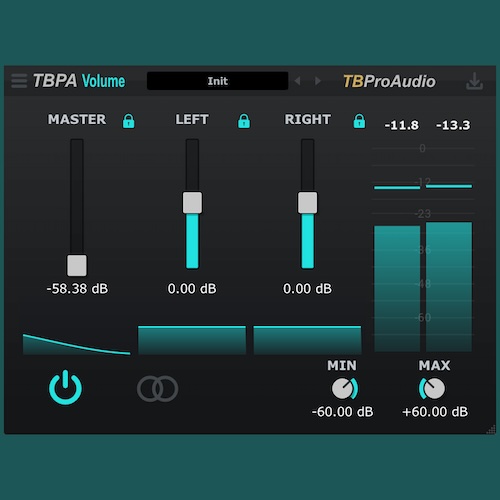The height and width of the screenshot is (500, 500).
Task: Toggle the LEFT lock icon
Action: [x=244, y=121]
